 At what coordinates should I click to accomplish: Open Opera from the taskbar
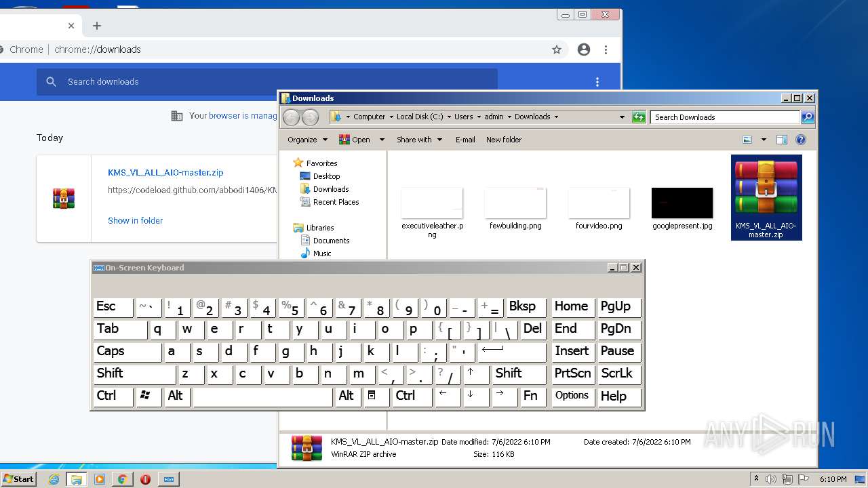point(145,479)
